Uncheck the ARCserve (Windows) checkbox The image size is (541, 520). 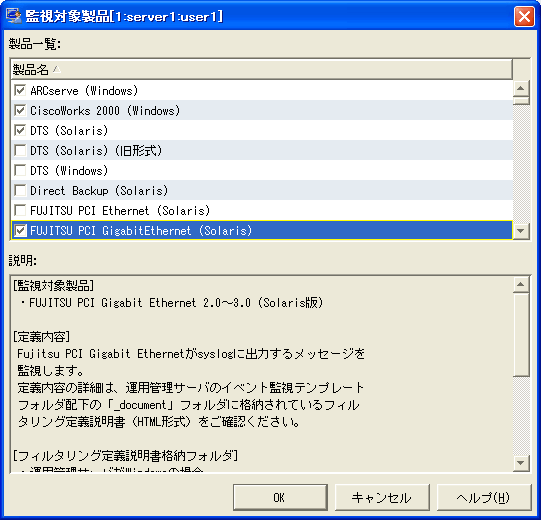click(20, 91)
